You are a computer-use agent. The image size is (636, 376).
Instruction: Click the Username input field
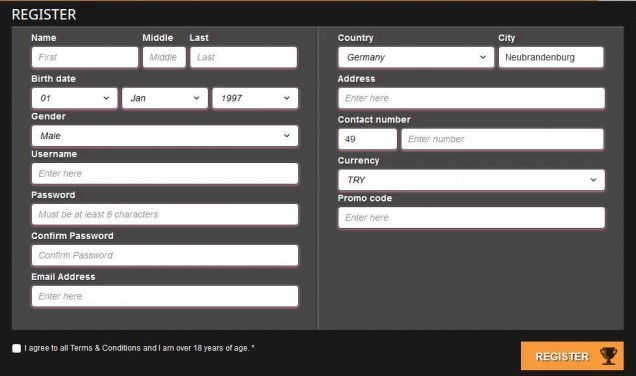(x=165, y=174)
